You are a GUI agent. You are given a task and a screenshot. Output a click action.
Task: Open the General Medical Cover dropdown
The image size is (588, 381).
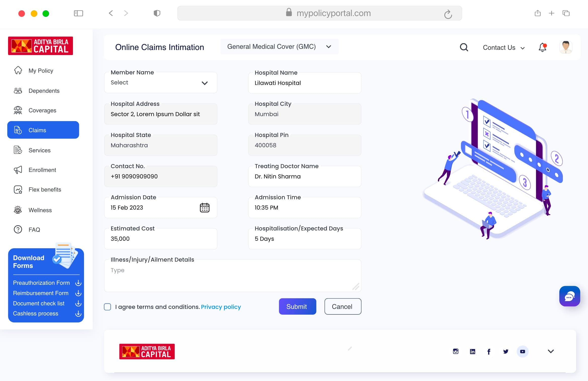(279, 47)
